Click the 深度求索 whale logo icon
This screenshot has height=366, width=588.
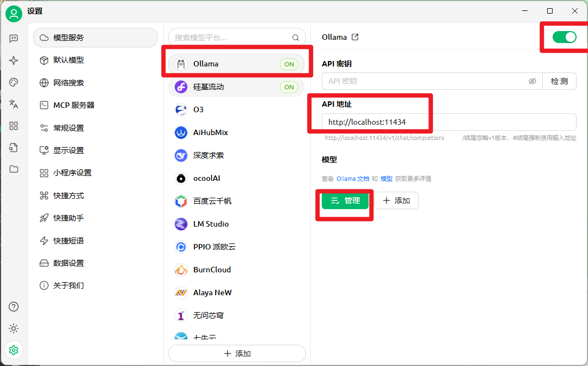click(181, 155)
